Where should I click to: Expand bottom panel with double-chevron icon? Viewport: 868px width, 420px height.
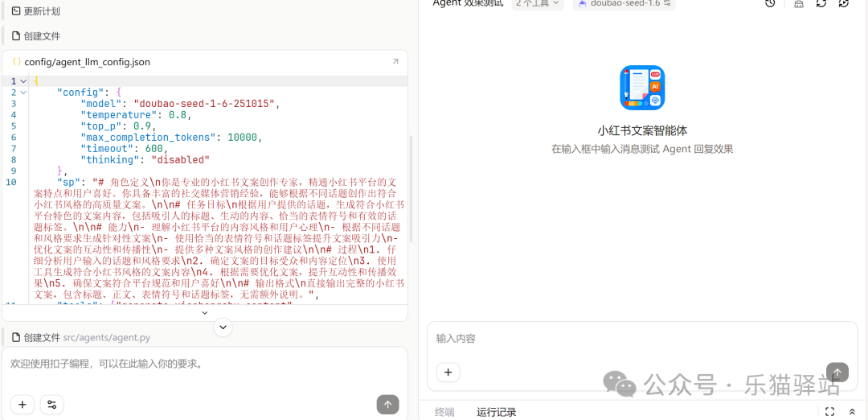852,412
